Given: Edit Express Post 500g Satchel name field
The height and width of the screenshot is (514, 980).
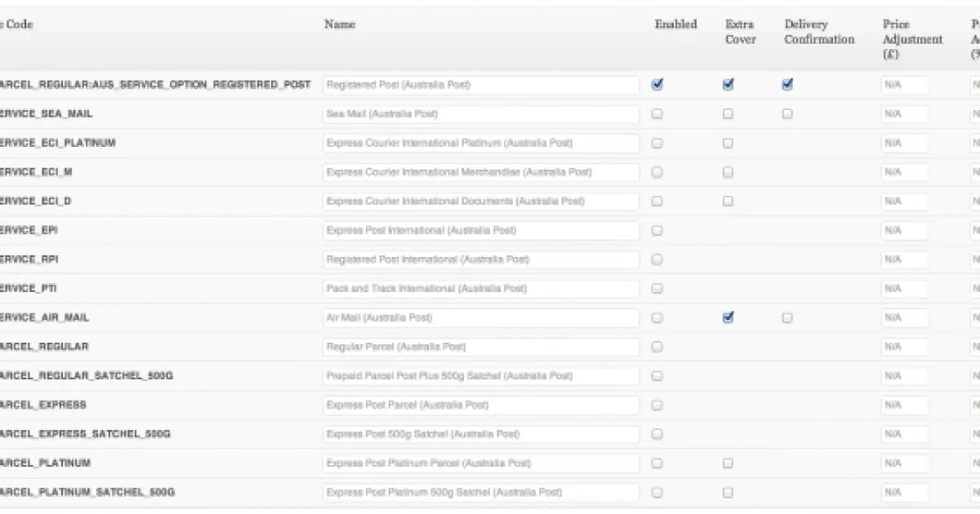Looking at the screenshot, I should [481, 434].
